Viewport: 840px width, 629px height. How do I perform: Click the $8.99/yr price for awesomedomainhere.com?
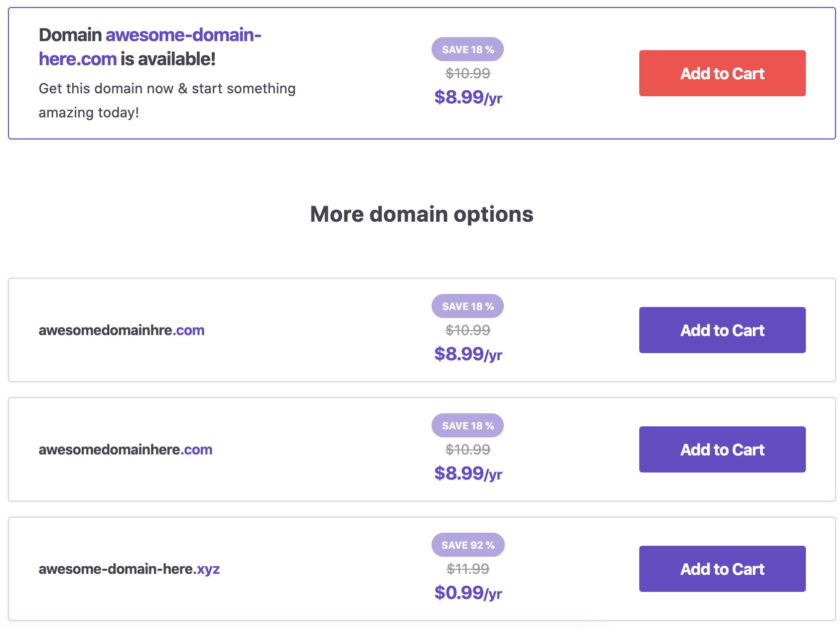(x=468, y=474)
